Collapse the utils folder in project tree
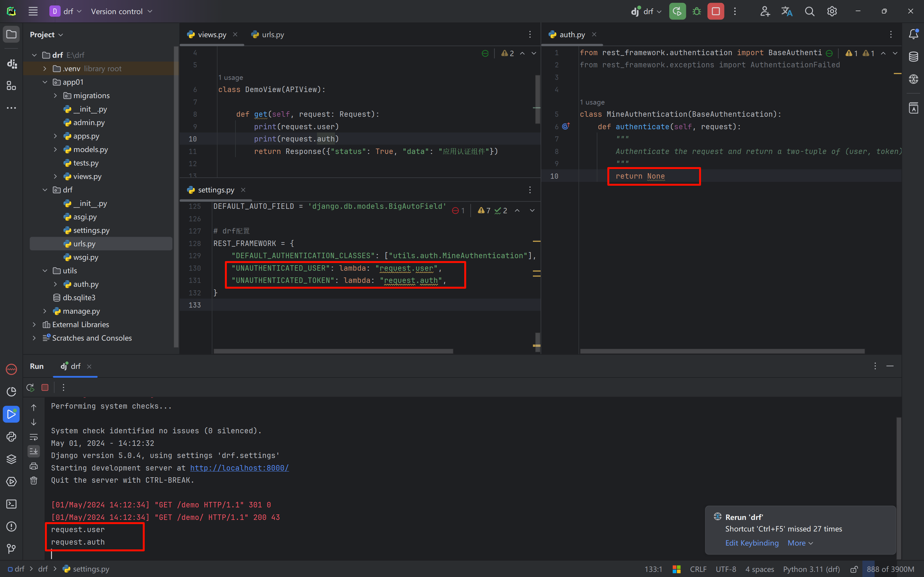The height and width of the screenshot is (577, 924). 45,271
